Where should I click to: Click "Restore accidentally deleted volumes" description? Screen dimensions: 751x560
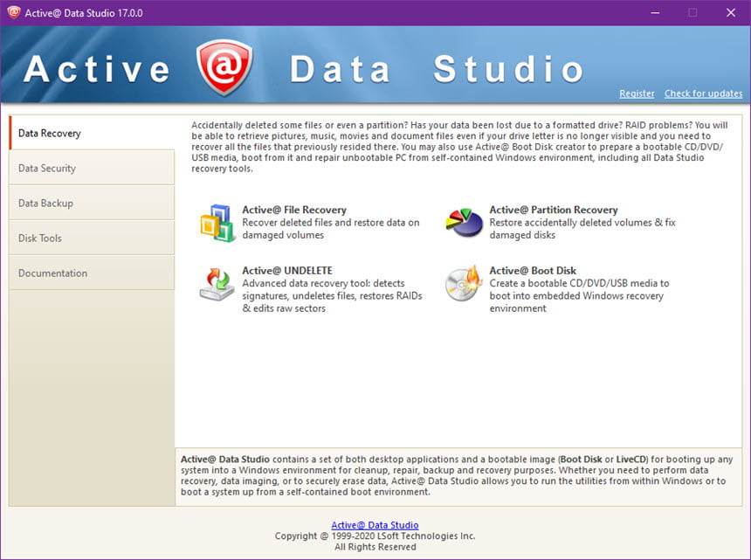click(582, 229)
